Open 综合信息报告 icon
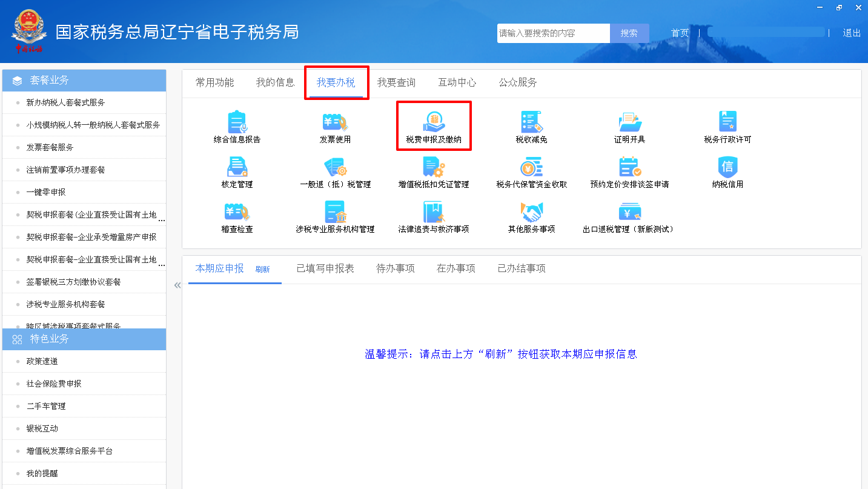Image resolution: width=868 pixels, height=489 pixels. [237, 122]
